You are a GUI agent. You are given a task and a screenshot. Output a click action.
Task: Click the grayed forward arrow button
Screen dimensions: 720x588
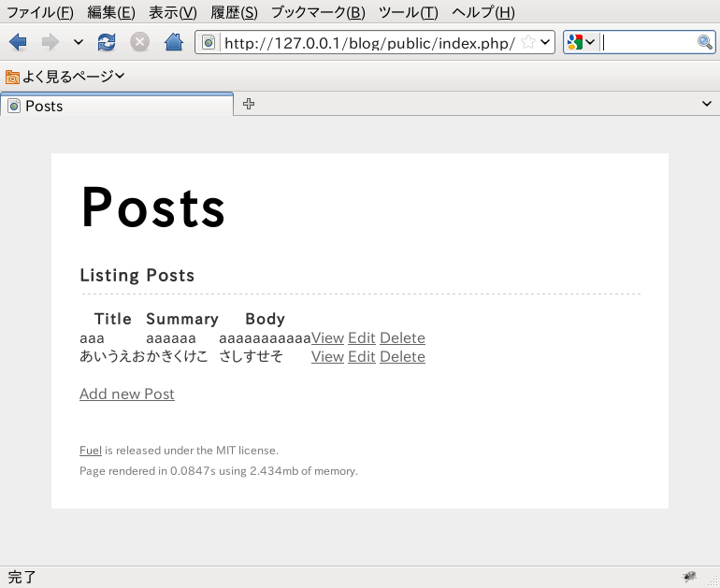click(x=50, y=42)
